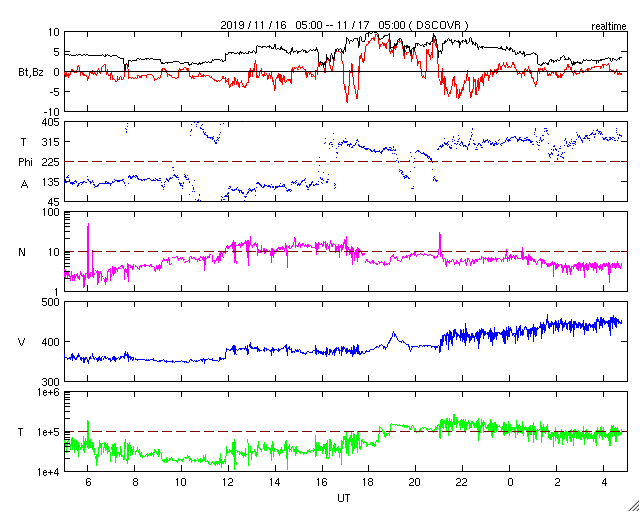Click the "T" label above Phi

coord(23,142)
